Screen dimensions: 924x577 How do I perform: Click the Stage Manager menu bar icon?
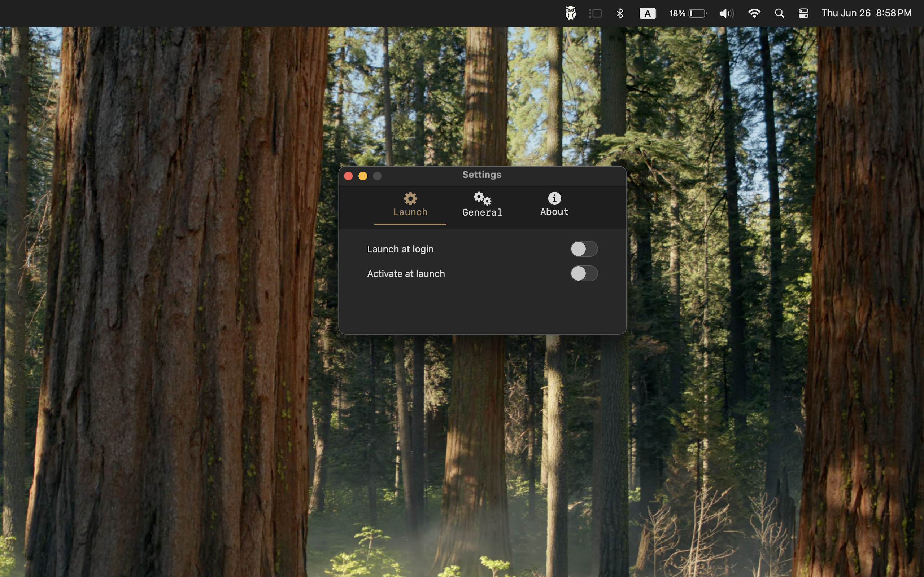pyautogui.click(x=595, y=14)
